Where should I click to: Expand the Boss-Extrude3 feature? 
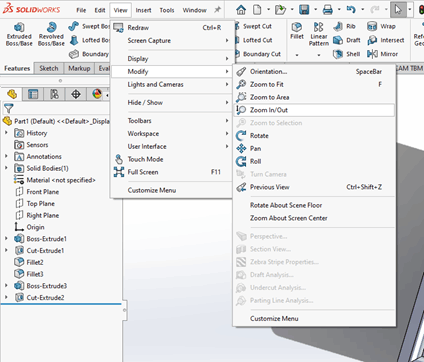(6, 285)
